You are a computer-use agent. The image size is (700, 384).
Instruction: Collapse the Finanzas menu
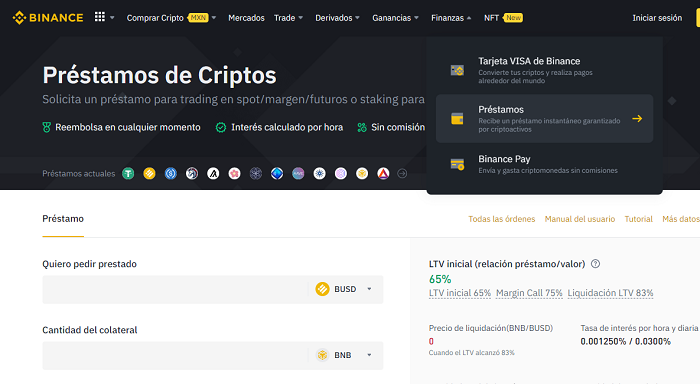[x=451, y=18]
